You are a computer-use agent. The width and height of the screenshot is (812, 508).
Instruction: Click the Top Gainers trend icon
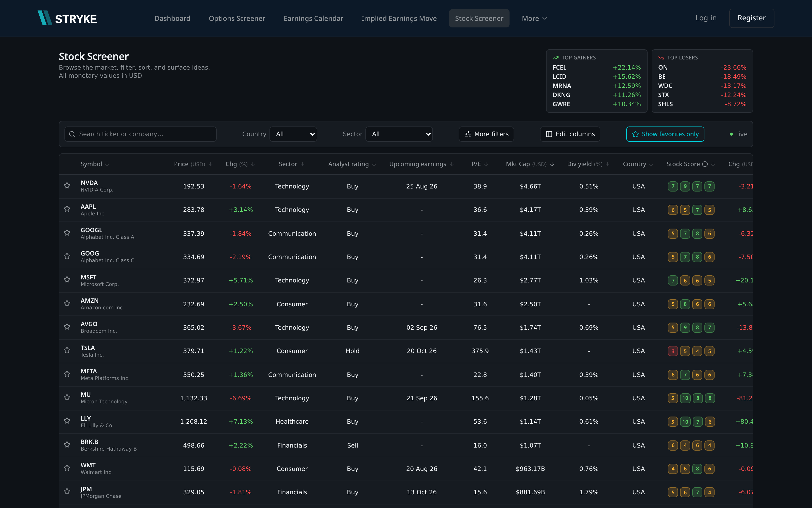coord(556,58)
